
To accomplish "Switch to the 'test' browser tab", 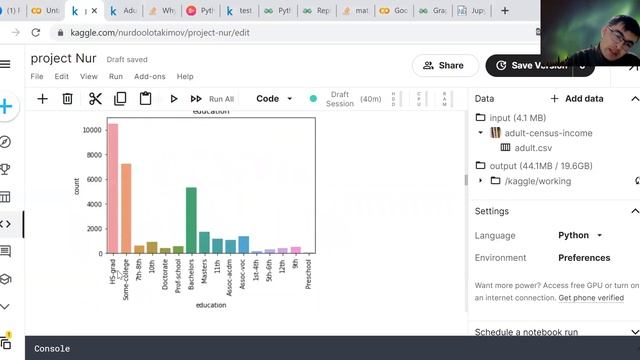I will tap(239, 11).
